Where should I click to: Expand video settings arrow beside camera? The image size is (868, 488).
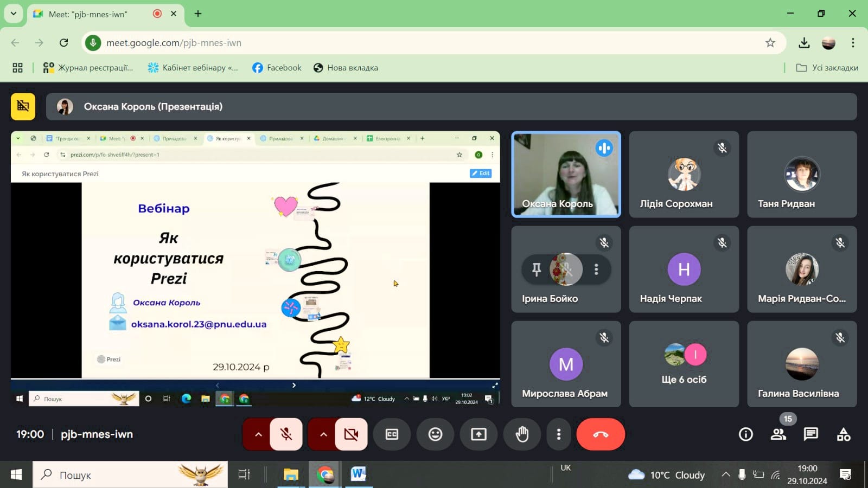[x=323, y=434]
